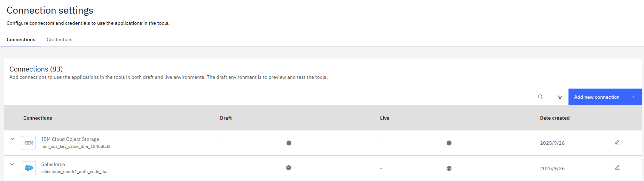Click the Date created column header
This screenshot has height=181, width=644.
[555, 118]
